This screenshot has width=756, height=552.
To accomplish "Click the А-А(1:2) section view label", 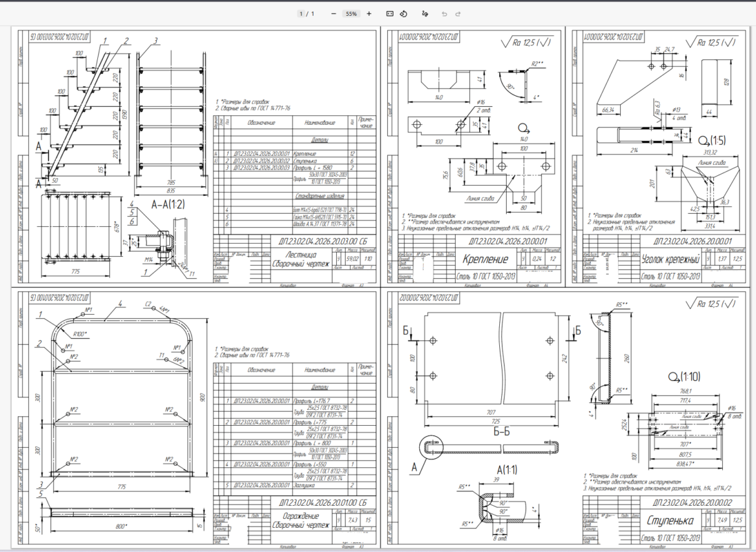I will pyautogui.click(x=168, y=205).
